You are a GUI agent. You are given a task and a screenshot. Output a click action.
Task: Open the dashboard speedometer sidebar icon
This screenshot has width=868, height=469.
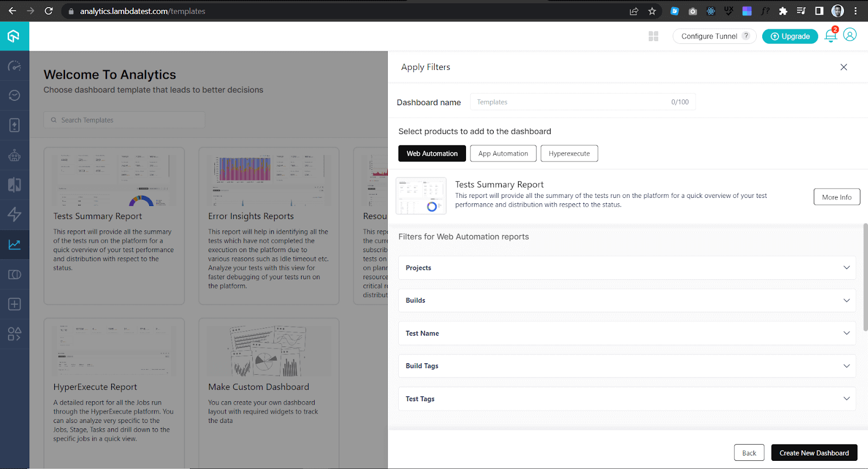click(x=15, y=66)
